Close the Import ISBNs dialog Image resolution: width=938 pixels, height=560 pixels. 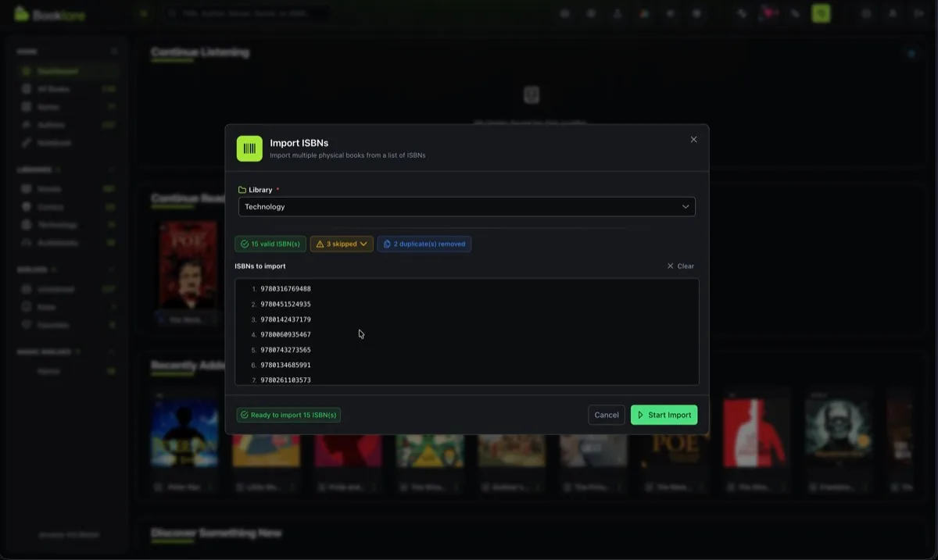point(693,140)
